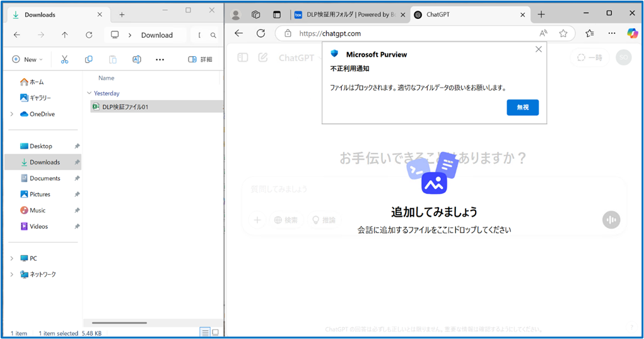This screenshot has height=339, width=644.
Task: Go up one folder level in Explorer
Action: click(65, 35)
